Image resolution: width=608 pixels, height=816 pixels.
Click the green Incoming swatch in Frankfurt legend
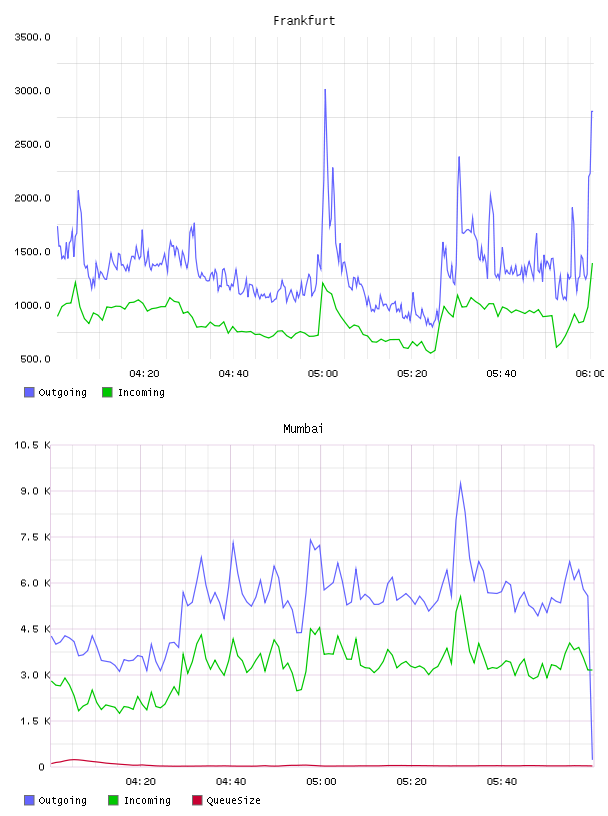tap(107, 392)
